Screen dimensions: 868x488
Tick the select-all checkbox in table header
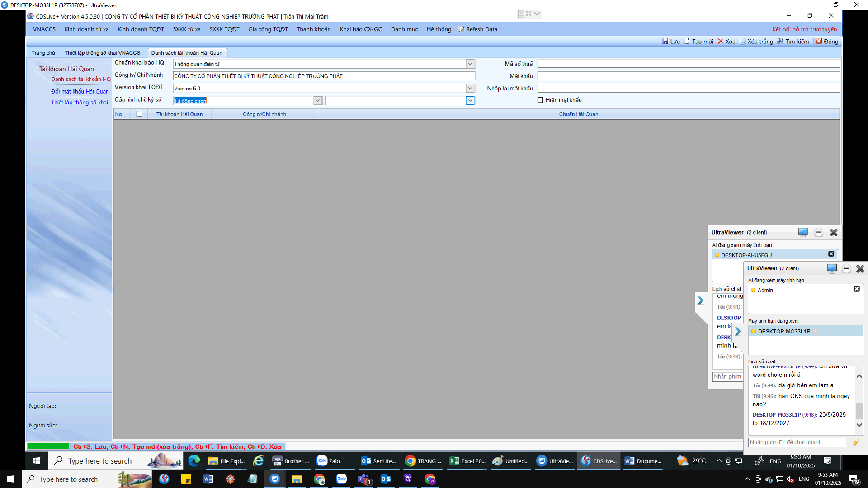tap(139, 114)
